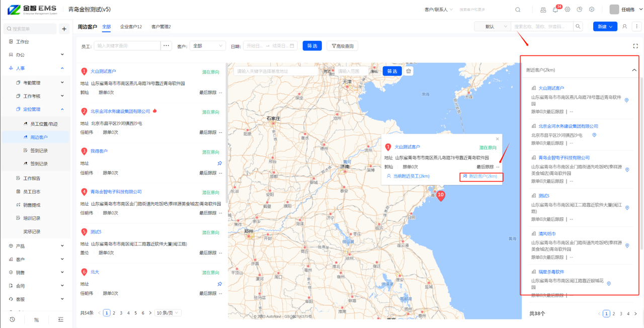
Task: Open employee picker ellipsis button
Action: (x=167, y=46)
